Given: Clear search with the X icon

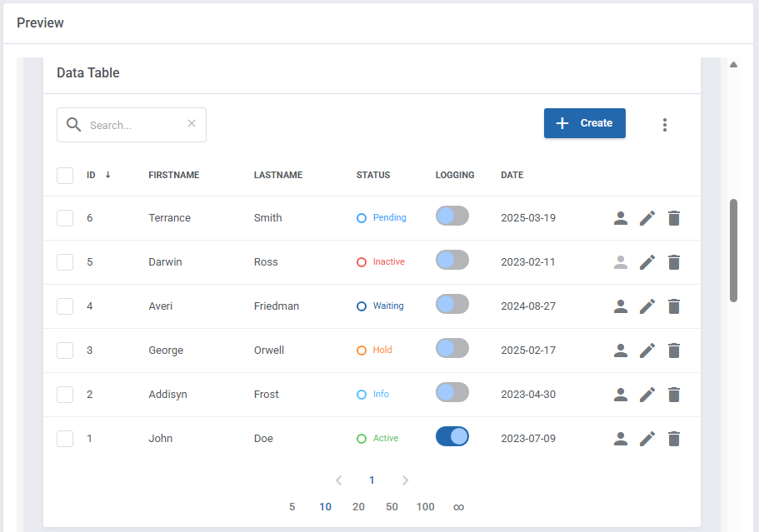Looking at the screenshot, I should click(192, 124).
